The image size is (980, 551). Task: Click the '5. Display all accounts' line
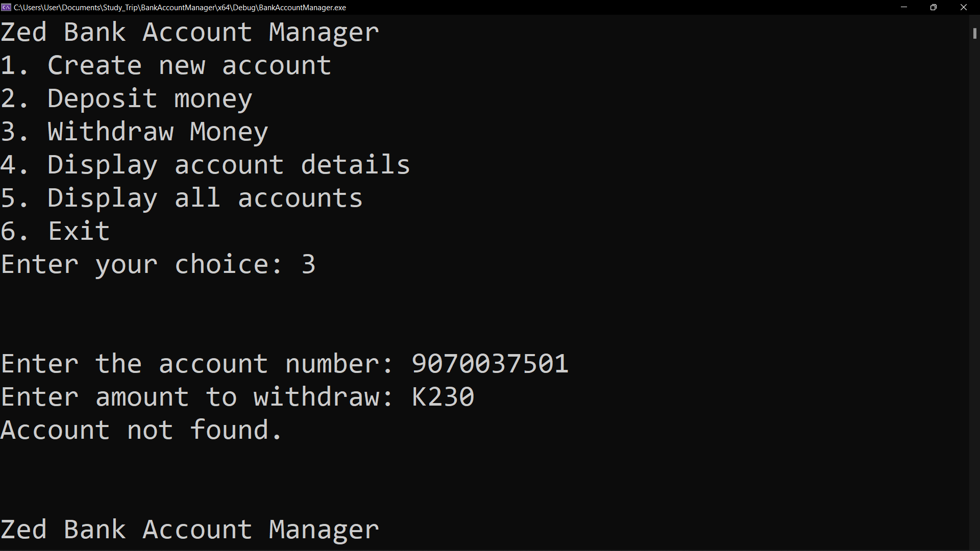182,198
